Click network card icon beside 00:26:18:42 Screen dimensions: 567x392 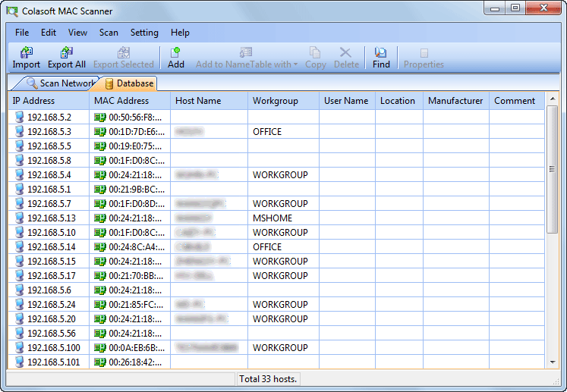tap(99, 362)
